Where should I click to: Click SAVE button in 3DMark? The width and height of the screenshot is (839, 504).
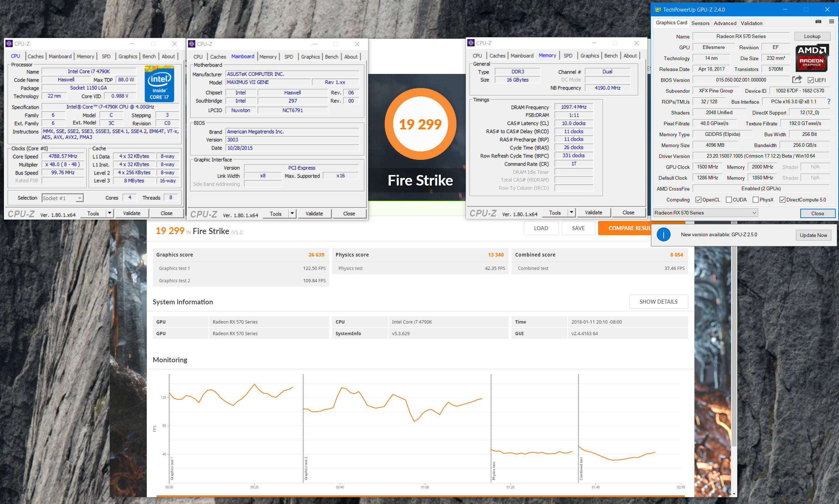point(579,228)
